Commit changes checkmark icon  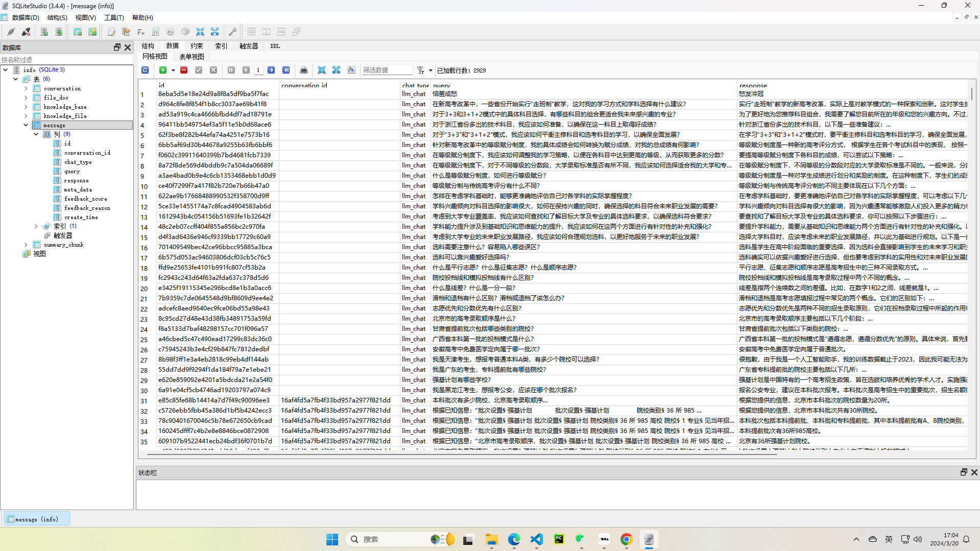coord(199,70)
